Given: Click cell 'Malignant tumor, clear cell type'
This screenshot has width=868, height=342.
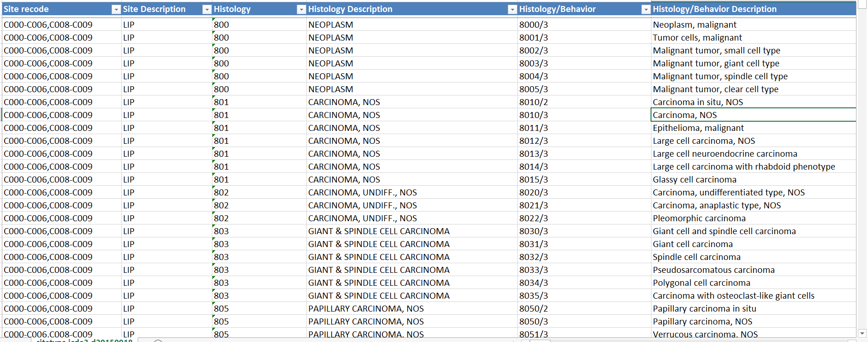Looking at the screenshot, I should 753,89.
